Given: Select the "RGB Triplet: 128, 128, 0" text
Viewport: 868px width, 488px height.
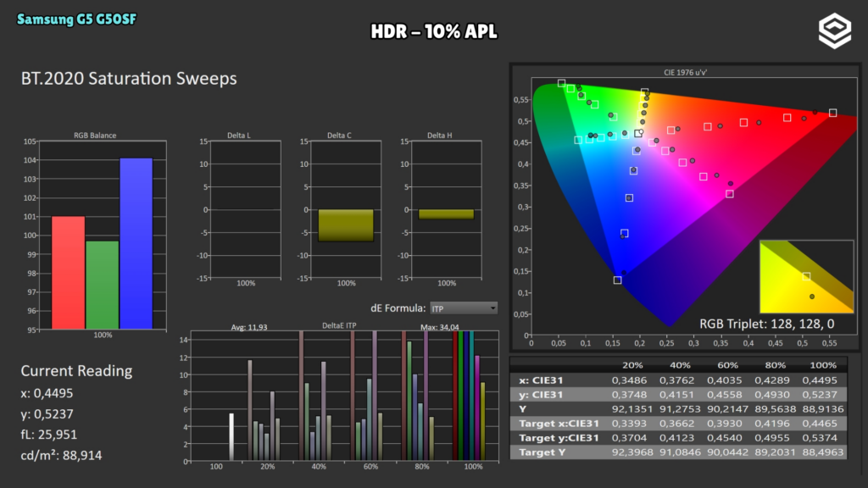Looking at the screenshot, I should (x=766, y=324).
